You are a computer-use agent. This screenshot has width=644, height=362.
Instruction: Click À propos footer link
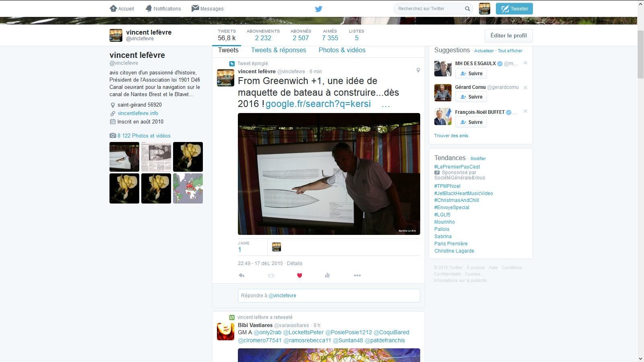click(x=475, y=268)
